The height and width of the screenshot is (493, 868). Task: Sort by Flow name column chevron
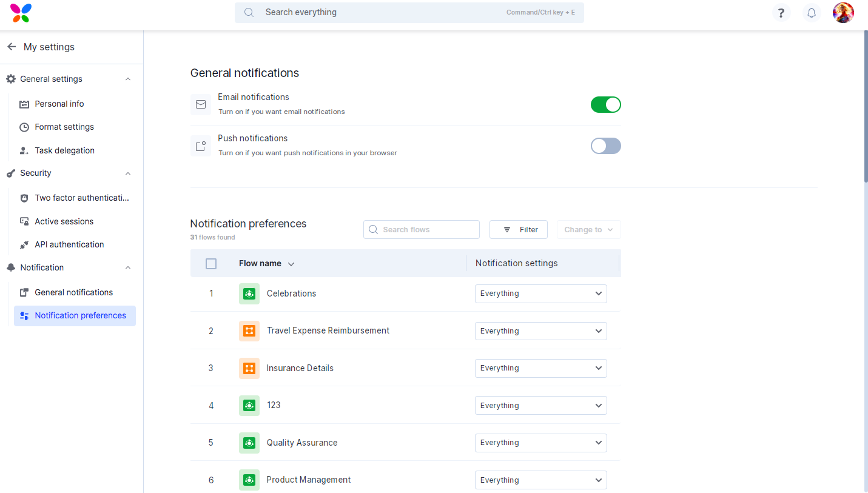pyautogui.click(x=291, y=264)
